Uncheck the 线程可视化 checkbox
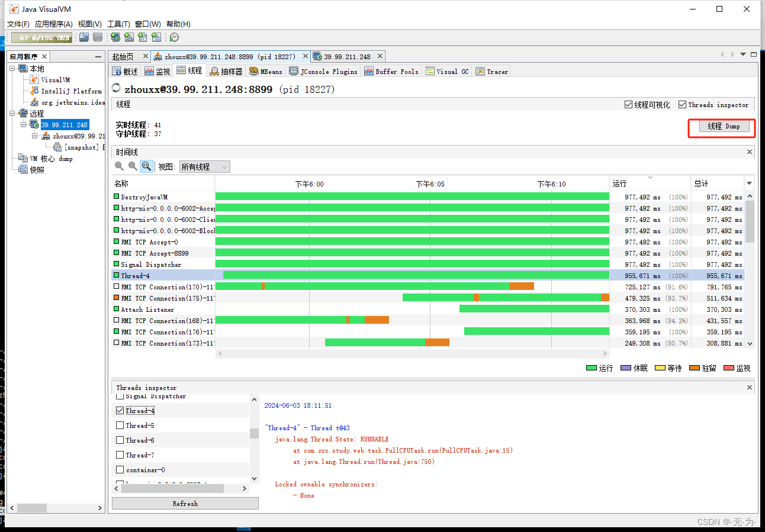The image size is (765, 532). tap(628, 105)
